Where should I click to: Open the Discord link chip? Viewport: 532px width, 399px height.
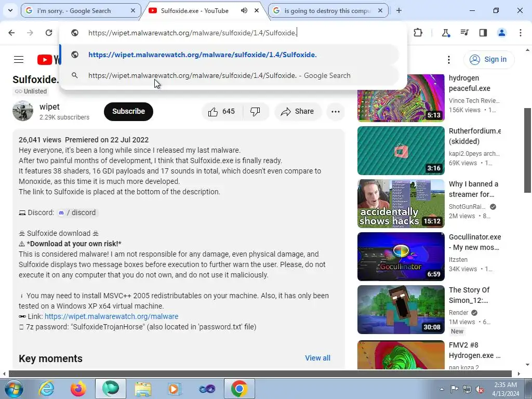(x=77, y=212)
